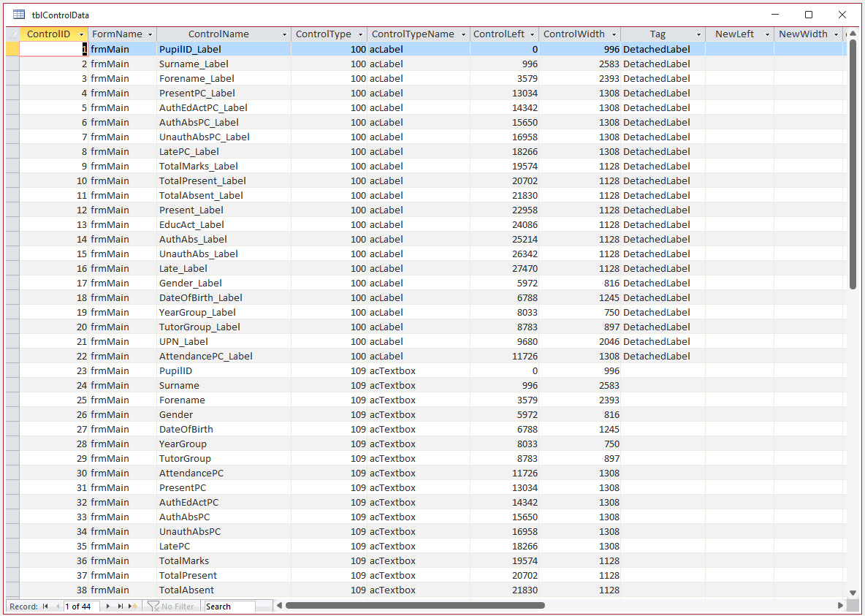Click the tblControlData table icon in title bar
Screen dimensions: 865x616
pos(19,15)
